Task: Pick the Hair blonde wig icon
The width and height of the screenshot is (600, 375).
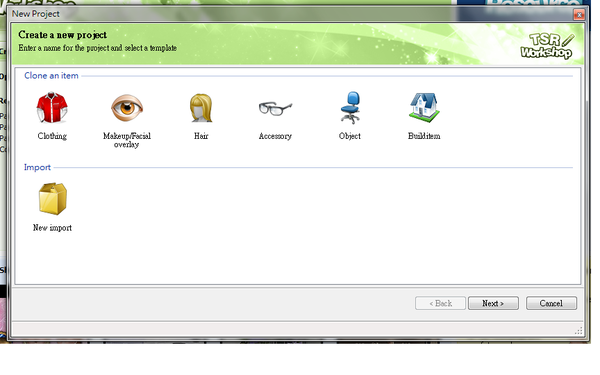Action: [201, 108]
